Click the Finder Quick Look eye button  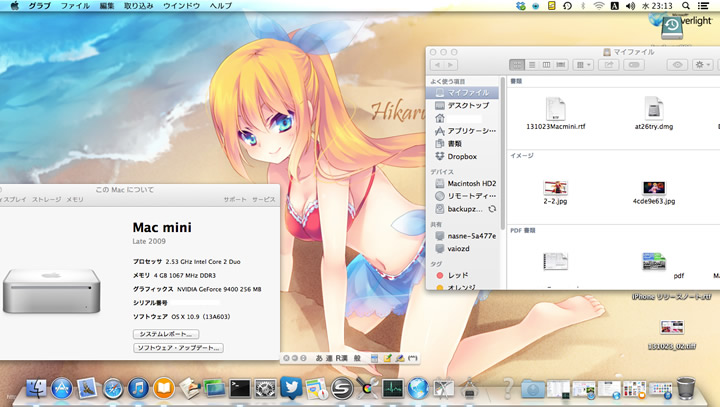pyautogui.click(x=677, y=65)
